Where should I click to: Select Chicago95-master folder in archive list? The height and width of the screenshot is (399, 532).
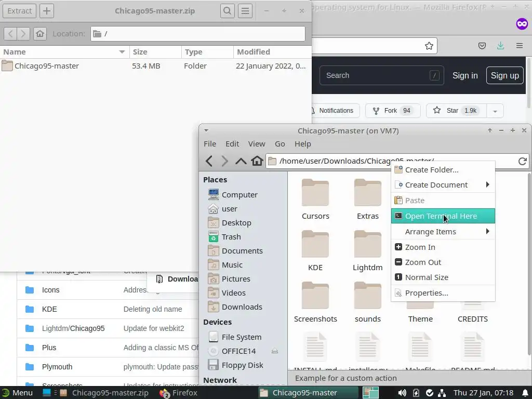pos(156,66)
